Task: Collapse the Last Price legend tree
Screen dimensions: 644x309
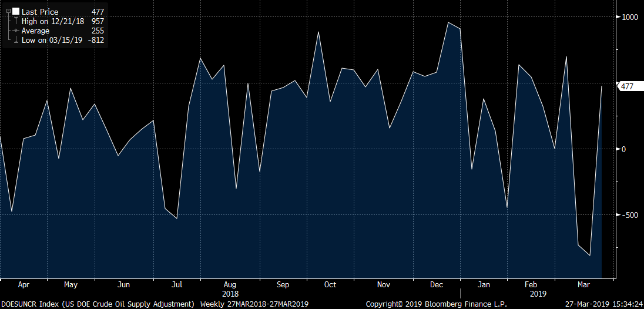Action: pyautogui.click(x=8, y=12)
